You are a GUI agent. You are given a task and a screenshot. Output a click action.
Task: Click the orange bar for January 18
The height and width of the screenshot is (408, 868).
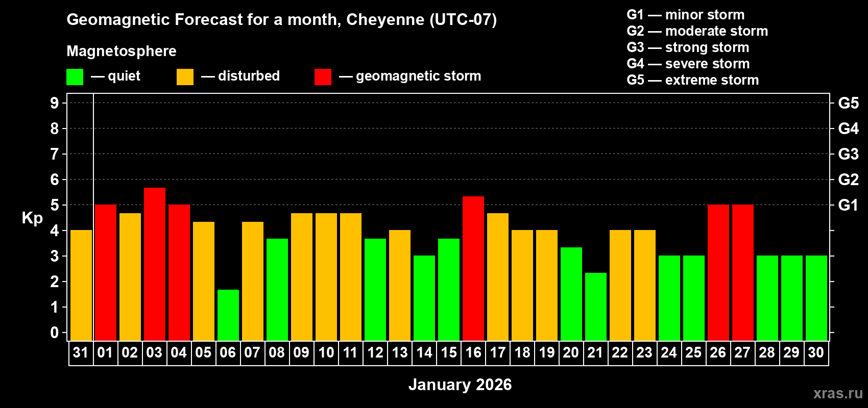click(522, 285)
